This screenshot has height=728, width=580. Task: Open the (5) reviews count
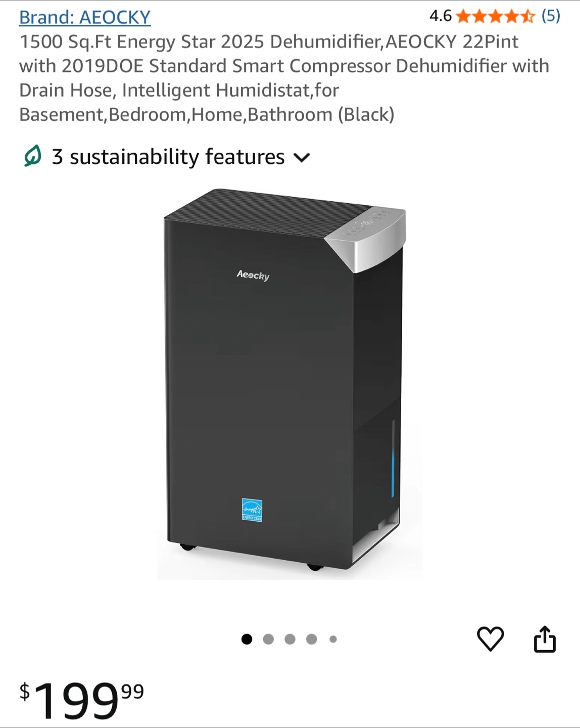[x=551, y=16]
